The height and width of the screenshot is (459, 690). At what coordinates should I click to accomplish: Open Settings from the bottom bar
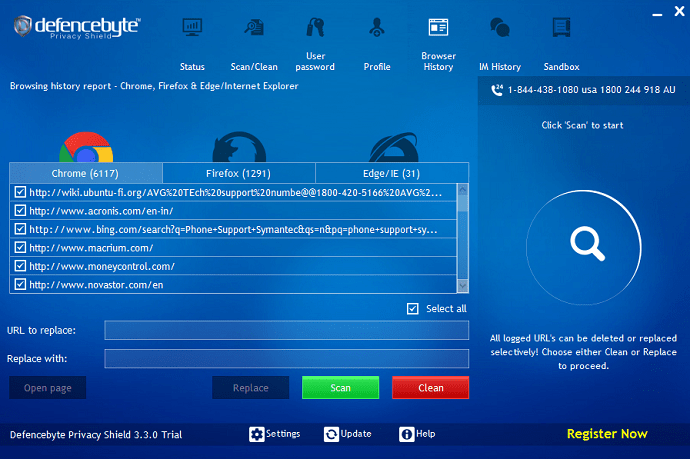click(283, 434)
